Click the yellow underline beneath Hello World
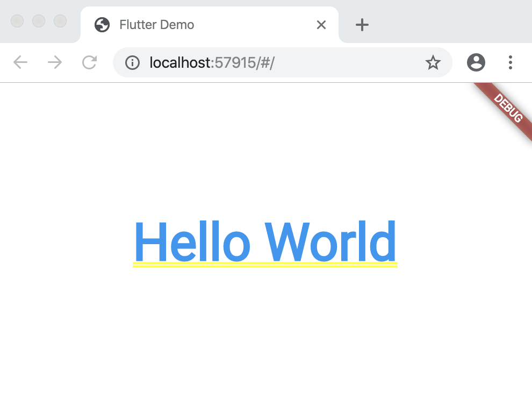The image size is (532, 399). pyautogui.click(x=265, y=265)
